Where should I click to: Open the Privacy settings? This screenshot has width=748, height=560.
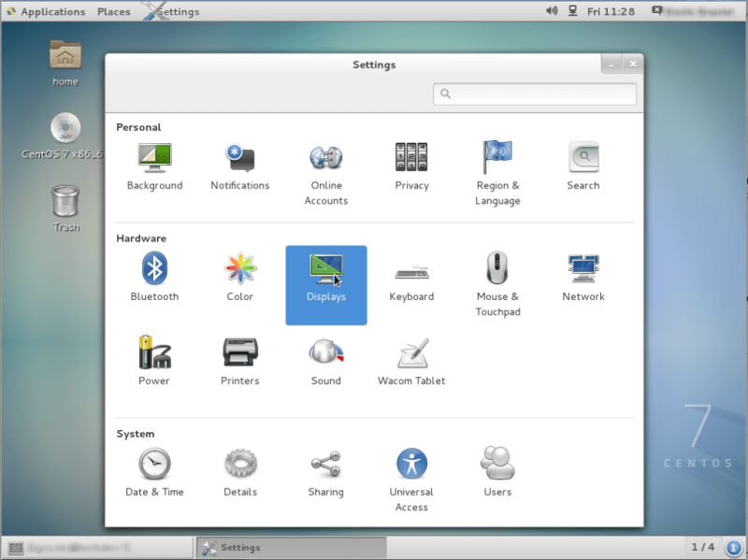click(x=411, y=167)
